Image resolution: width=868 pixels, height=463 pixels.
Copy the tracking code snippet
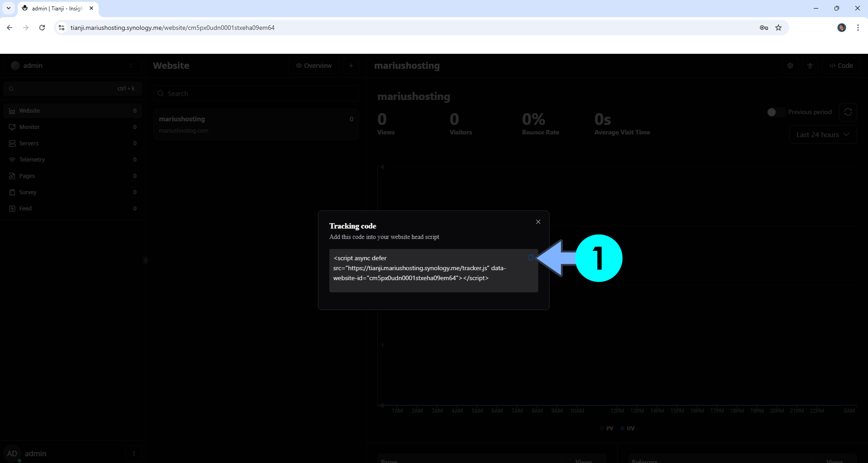pyautogui.click(x=531, y=258)
